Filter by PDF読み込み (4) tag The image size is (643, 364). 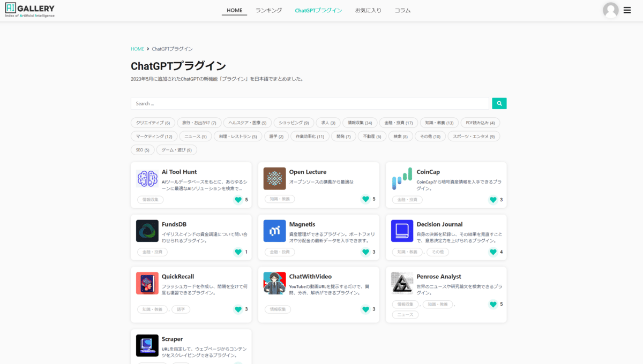click(x=481, y=123)
